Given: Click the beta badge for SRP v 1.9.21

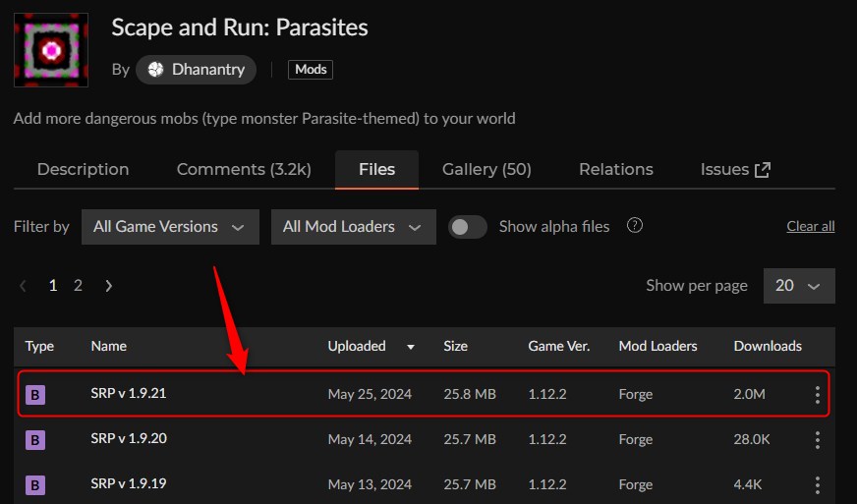Looking at the screenshot, I should (35, 394).
